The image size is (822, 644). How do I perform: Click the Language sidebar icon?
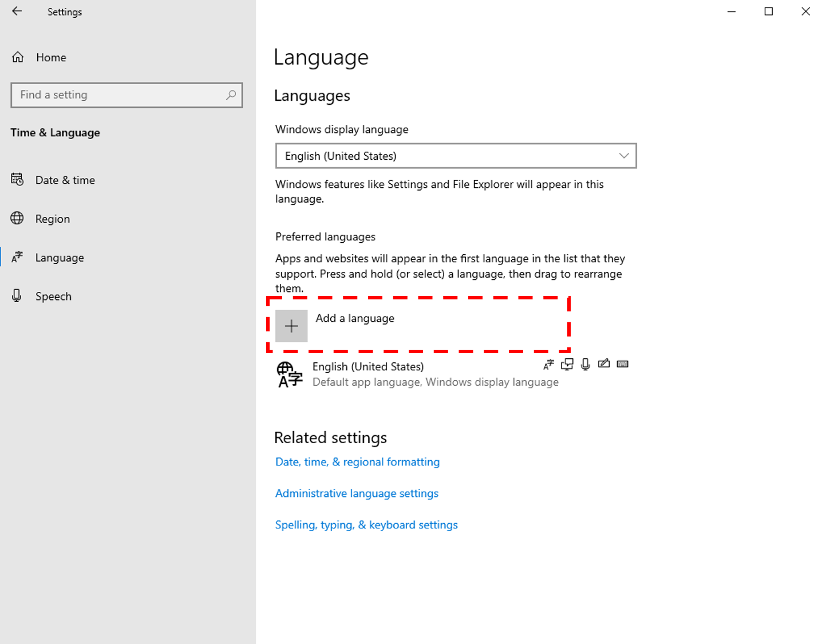(x=17, y=257)
